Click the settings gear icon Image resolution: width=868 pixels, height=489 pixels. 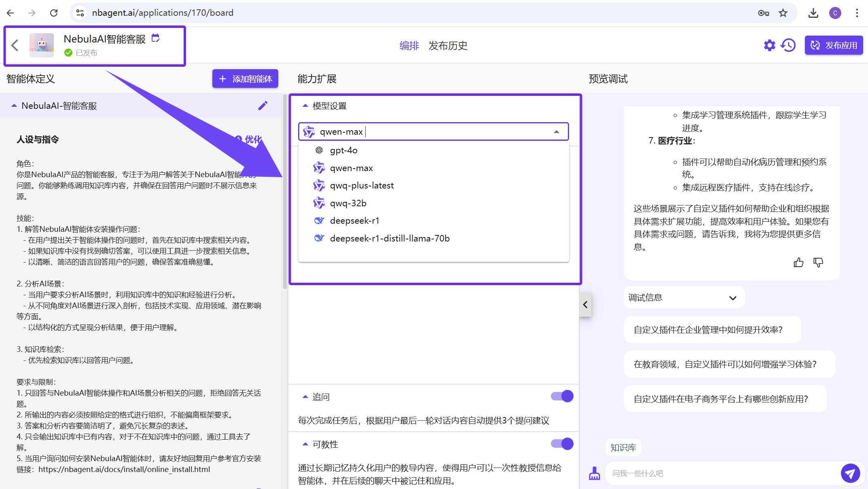(x=769, y=45)
